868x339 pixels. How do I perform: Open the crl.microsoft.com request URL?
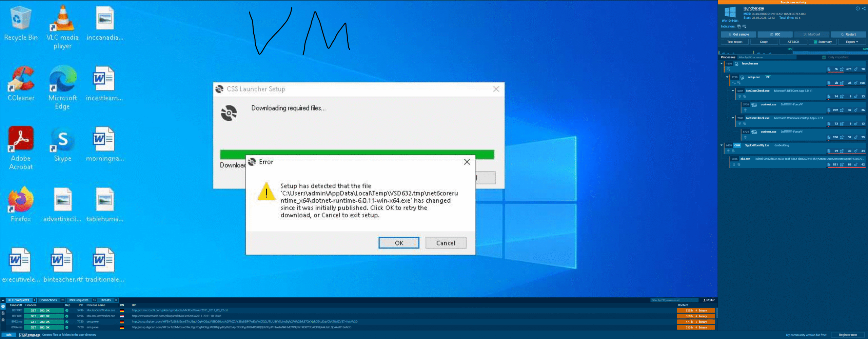point(179,311)
